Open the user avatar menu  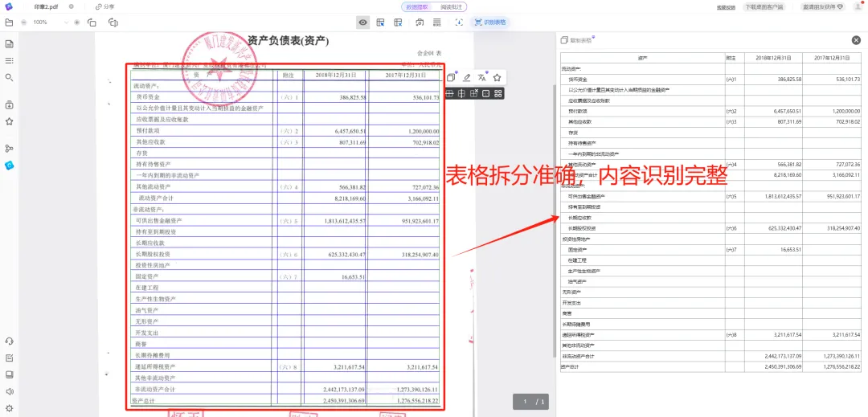click(x=858, y=6)
